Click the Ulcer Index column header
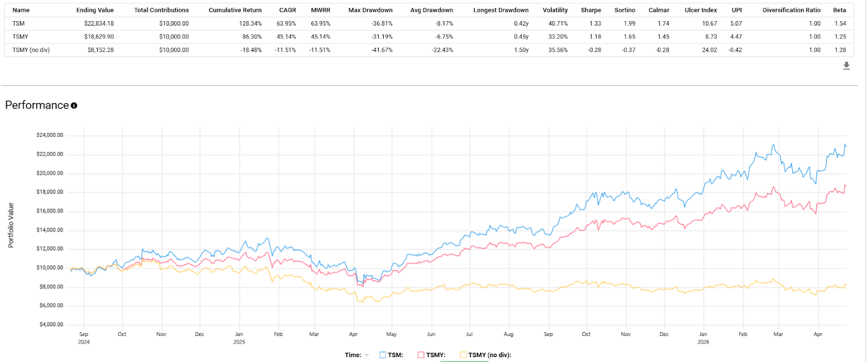Image resolution: width=868 pixels, height=362 pixels. pyautogui.click(x=701, y=10)
